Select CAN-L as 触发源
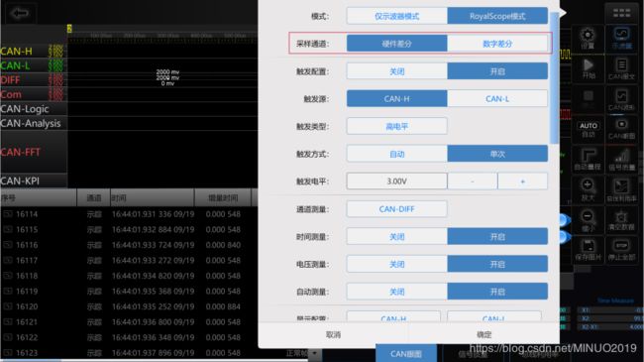The width and height of the screenshot is (644, 362). tap(497, 99)
